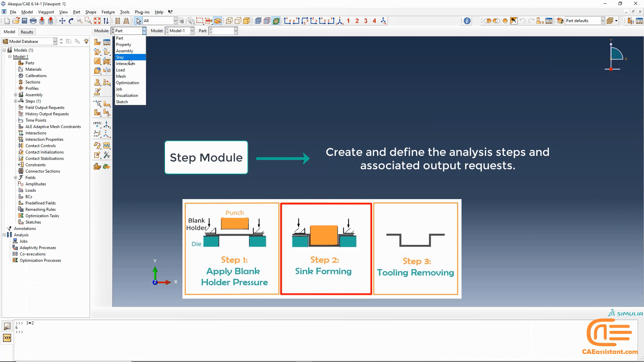The height and width of the screenshot is (362, 644).
Task: Click the New Model Database icon
Action: tap(7, 21)
